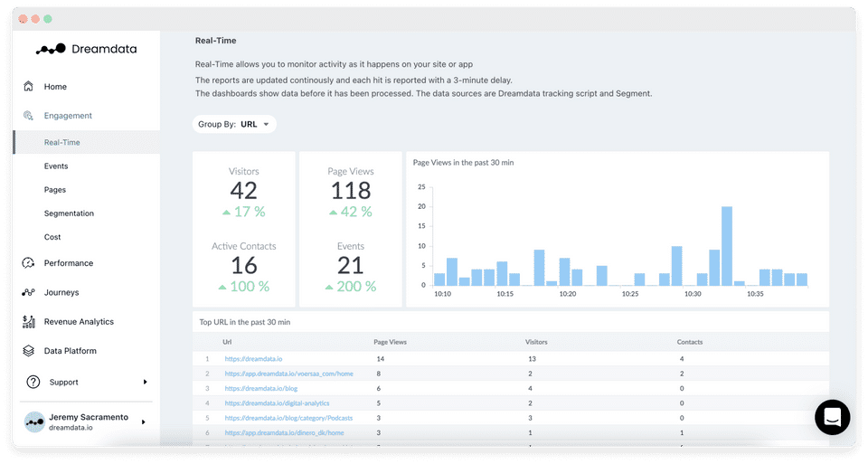Click the Engagement sidebar icon
The height and width of the screenshot is (464, 868).
pyautogui.click(x=28, y=116)
